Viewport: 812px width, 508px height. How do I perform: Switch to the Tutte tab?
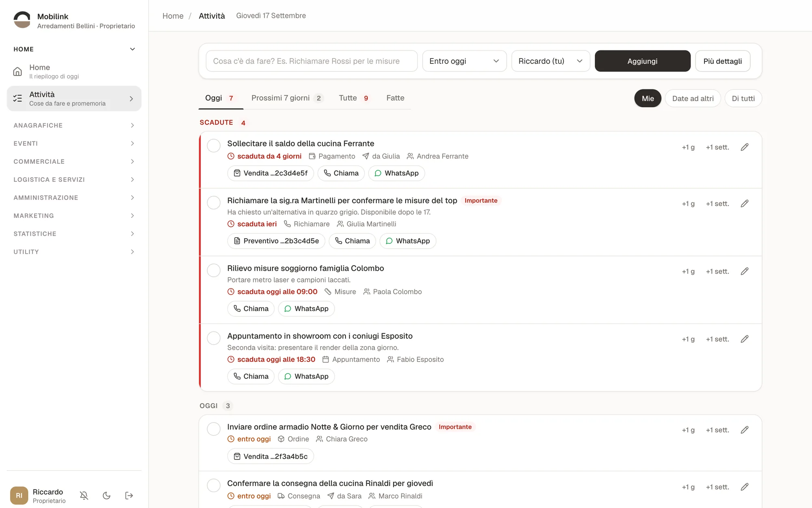point(354,98)
